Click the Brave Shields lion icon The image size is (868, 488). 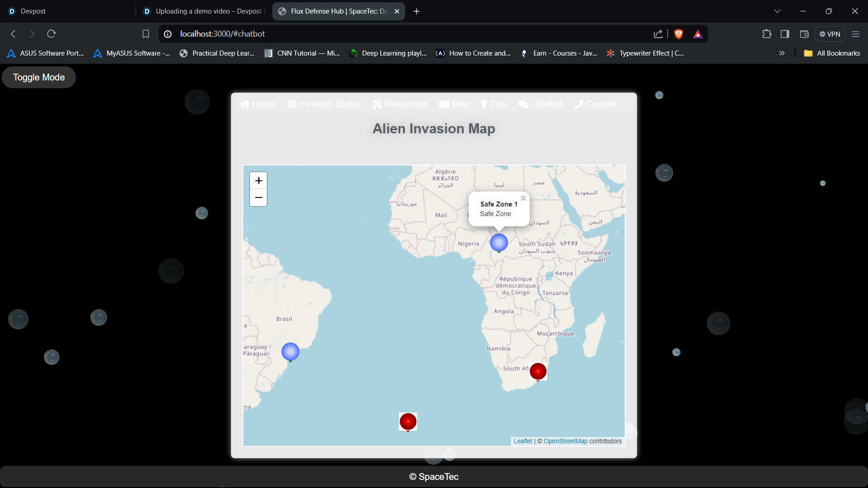click(678, 34)
